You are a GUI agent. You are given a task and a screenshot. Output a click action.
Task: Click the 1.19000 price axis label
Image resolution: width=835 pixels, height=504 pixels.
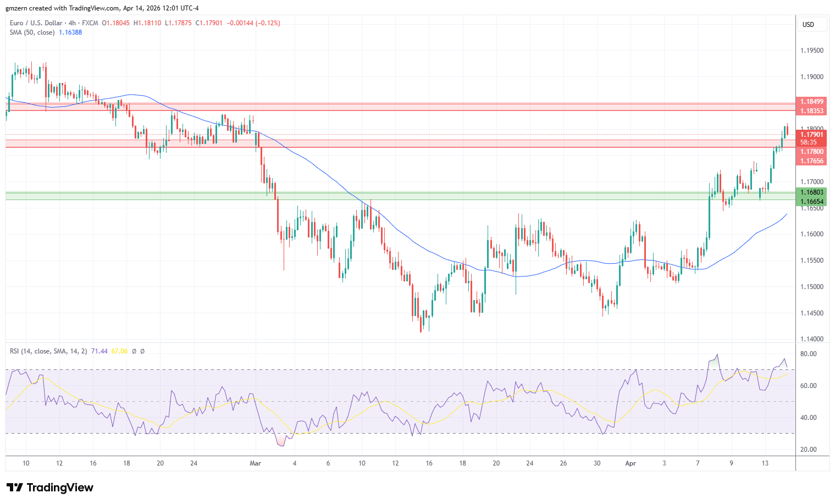coord(812,77)
